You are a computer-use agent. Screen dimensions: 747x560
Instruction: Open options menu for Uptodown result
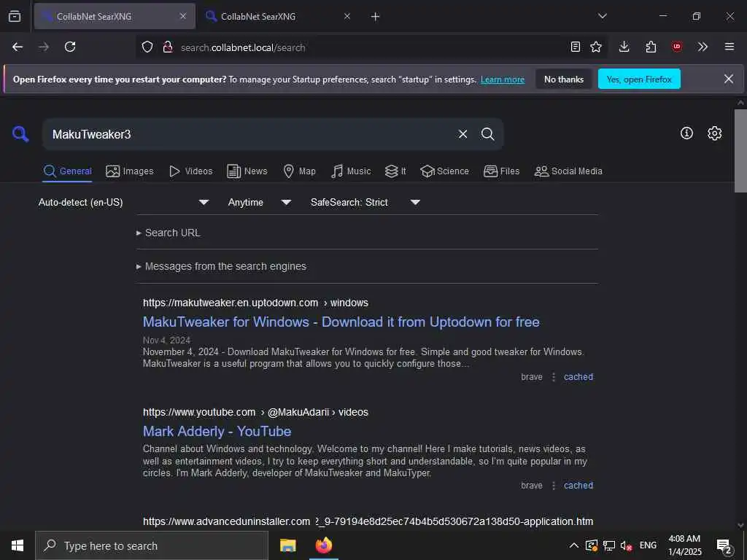[553, 377]
